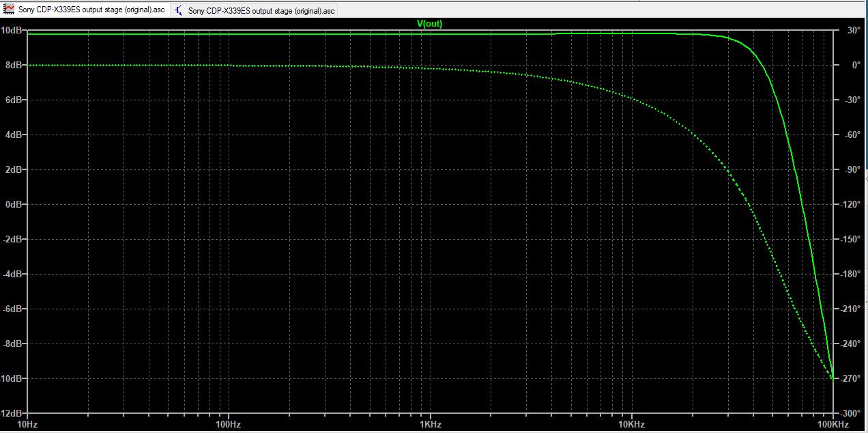Click the -60° phase axis label

(853, 135)
